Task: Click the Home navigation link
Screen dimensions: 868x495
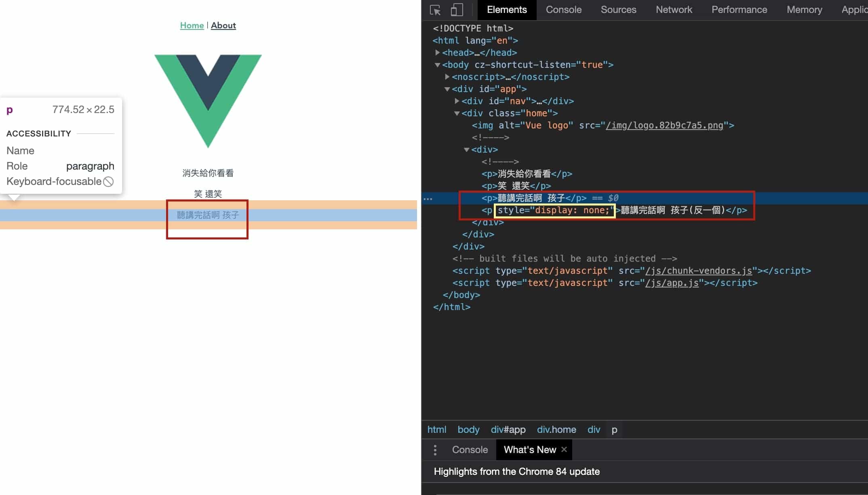Action: click(192, 25)
